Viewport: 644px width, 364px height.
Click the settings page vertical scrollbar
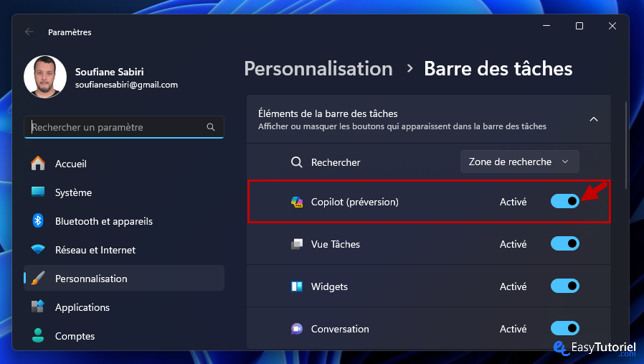(x=626, y=145)
